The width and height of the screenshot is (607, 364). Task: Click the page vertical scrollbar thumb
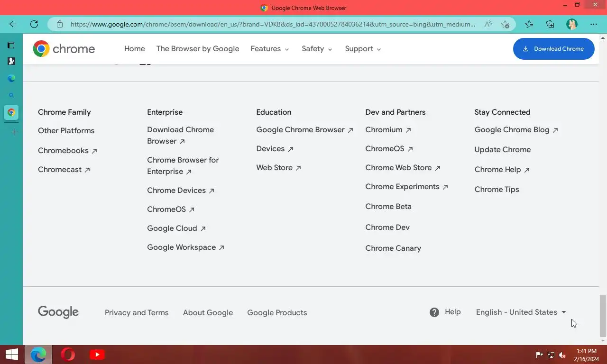coord(603,315)
